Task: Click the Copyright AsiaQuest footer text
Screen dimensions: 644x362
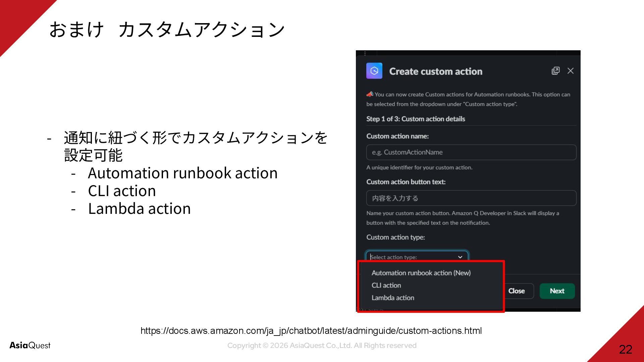Action: (322, 346)
